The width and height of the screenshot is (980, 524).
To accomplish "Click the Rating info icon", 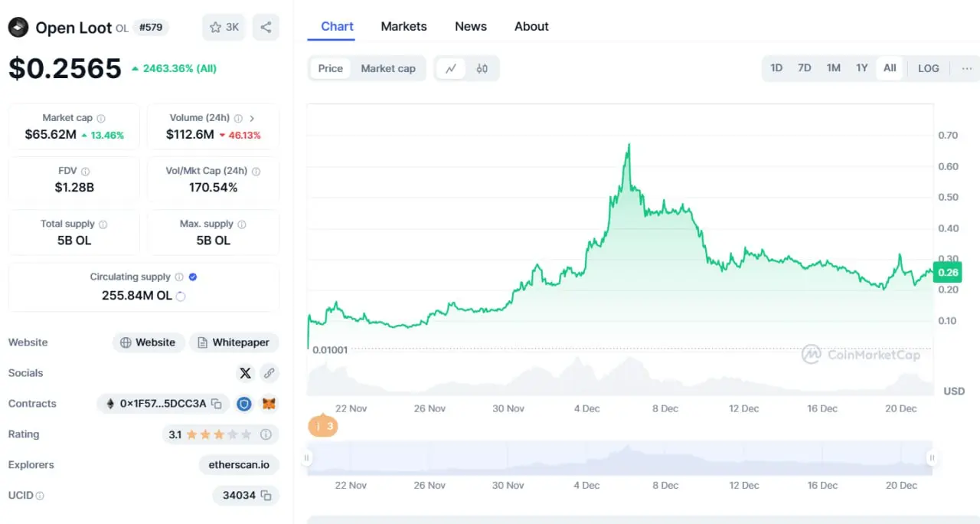I will pos(266,434).
